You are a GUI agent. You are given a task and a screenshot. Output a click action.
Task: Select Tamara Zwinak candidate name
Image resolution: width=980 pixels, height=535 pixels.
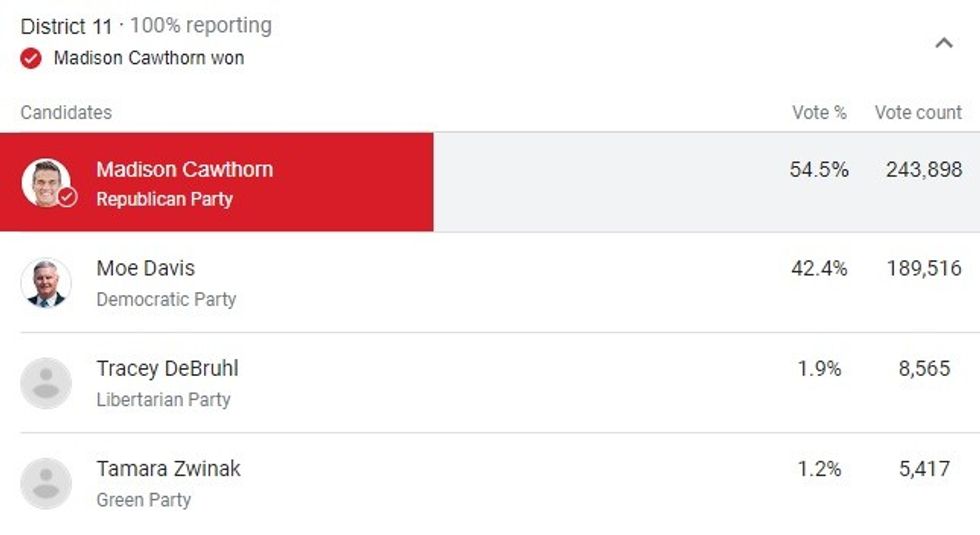(x=168, y=468)
